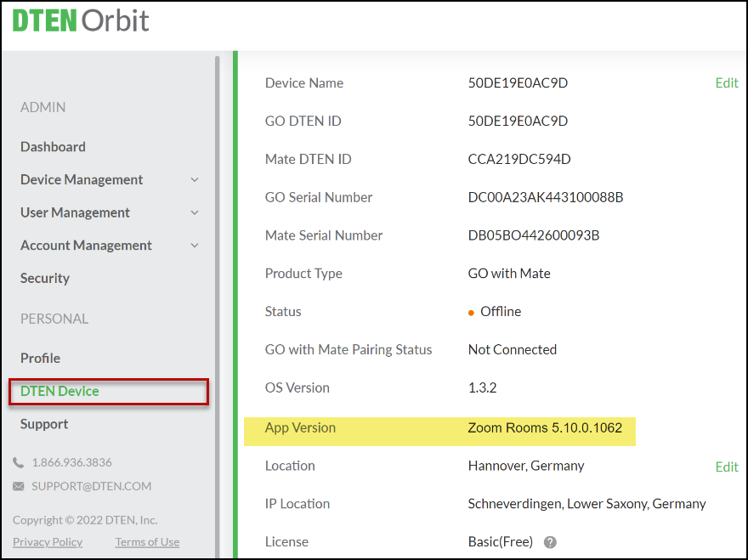Click the DTEN Orbit logo
The width and height of the screenshot is (748, 560).
tap(81, 20)
